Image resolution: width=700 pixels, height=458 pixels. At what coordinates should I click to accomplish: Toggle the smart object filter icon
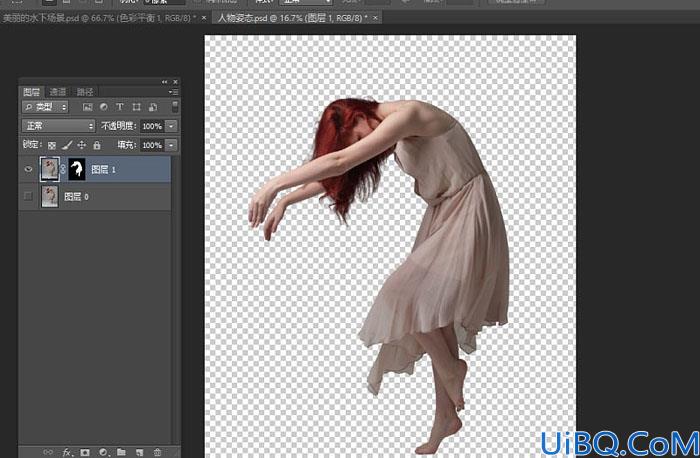pyautogui.click(x=153, y=107)
